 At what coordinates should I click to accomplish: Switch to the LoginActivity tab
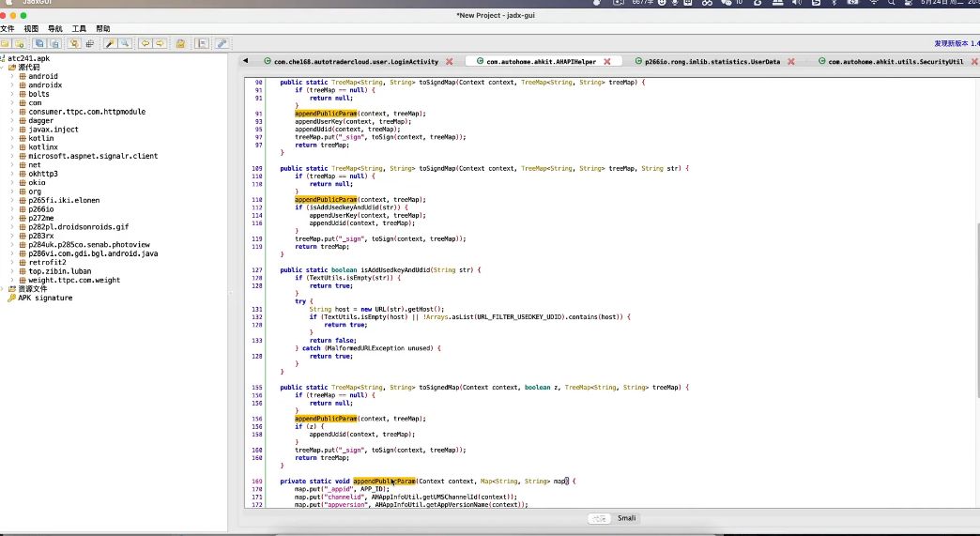(x=355, y=62)
